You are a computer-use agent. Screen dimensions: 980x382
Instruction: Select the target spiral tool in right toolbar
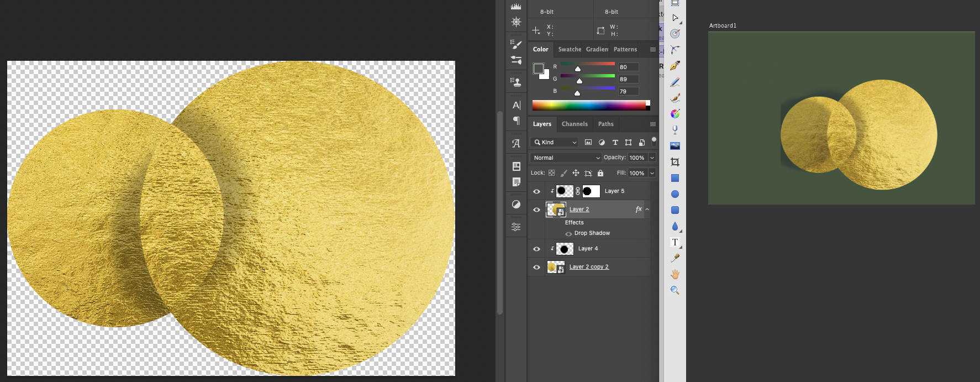[675, 34]
